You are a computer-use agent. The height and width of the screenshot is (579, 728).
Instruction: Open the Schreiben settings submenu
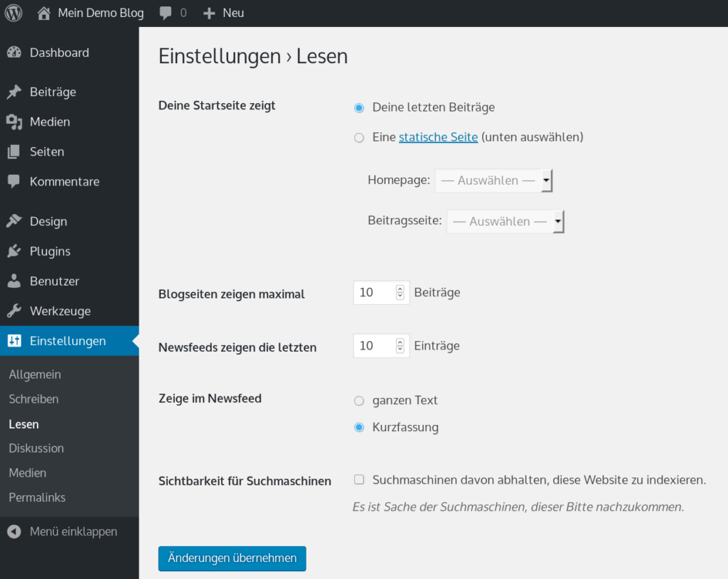33,399
